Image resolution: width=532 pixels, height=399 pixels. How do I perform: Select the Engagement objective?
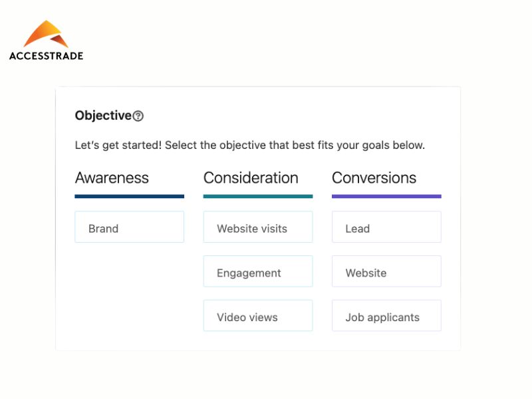(258, 272)
